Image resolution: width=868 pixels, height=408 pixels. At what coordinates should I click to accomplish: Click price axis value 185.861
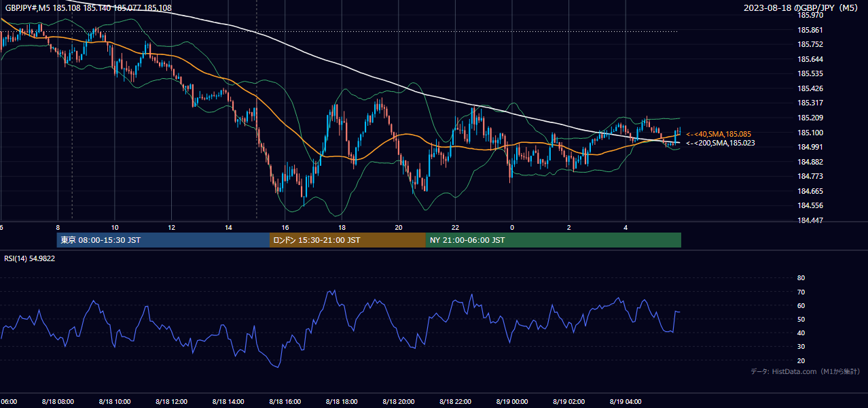tap(810, 30)
